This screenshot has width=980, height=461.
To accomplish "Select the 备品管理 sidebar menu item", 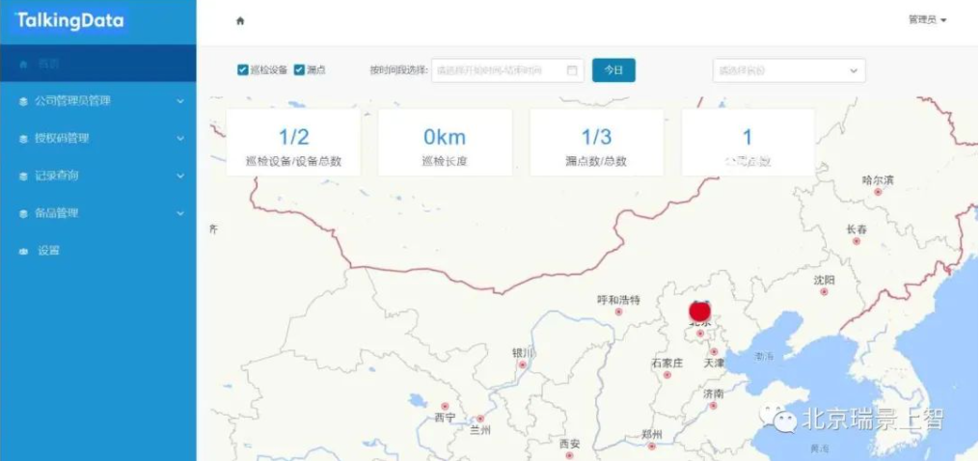I will point(98,214).
